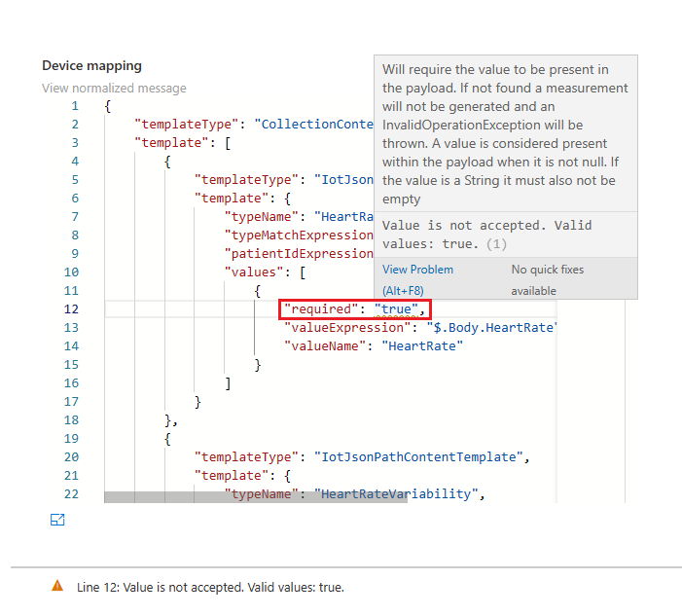682x616 pixels.
Task: Click View Problem in the hover tooltip
Action: click(417, 269)
